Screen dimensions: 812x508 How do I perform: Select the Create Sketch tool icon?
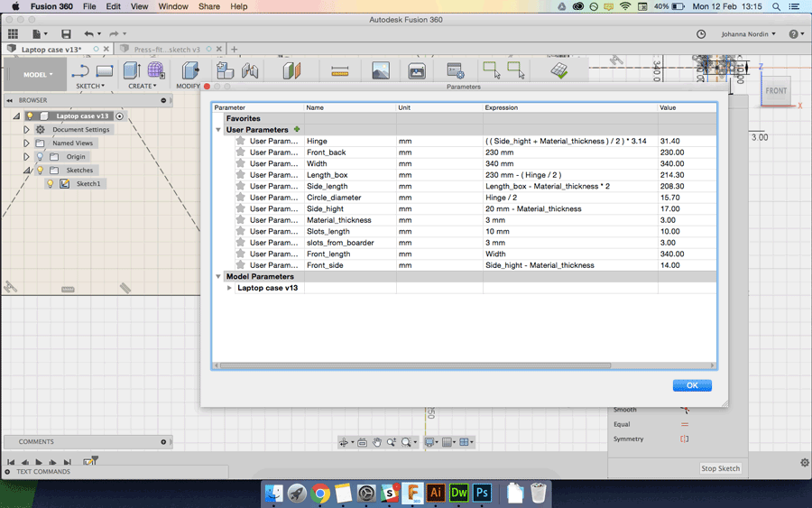coord(80,71)
